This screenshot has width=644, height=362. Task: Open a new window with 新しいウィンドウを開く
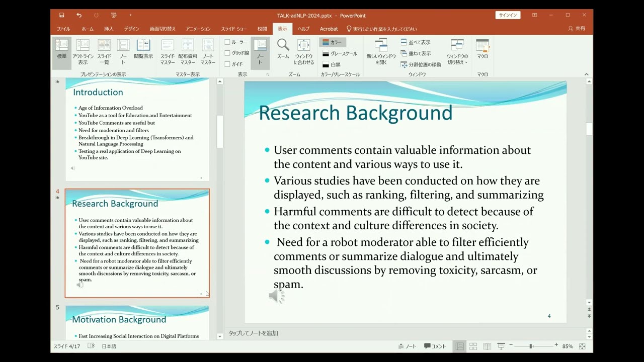click(381, 53)
